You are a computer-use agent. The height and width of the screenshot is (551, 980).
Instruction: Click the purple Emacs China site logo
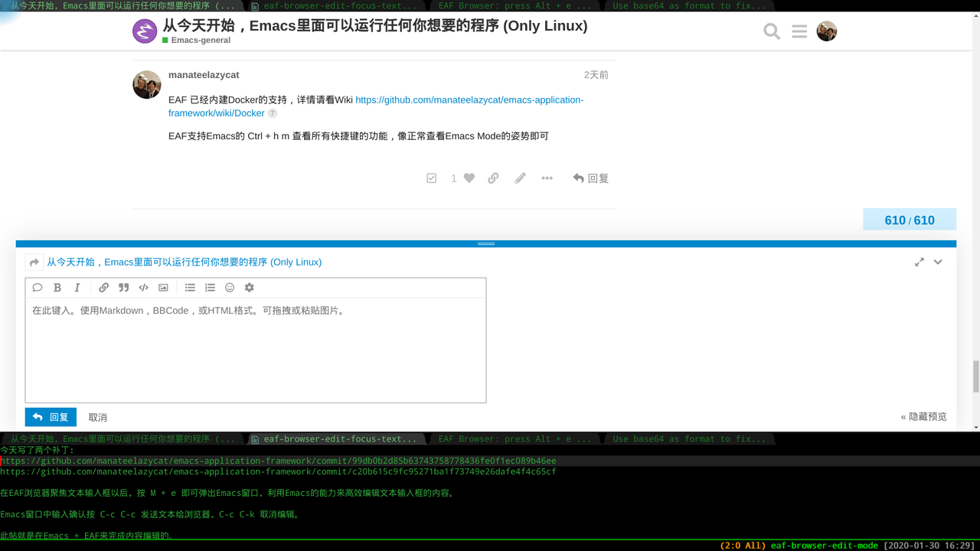tap(145, 31)
